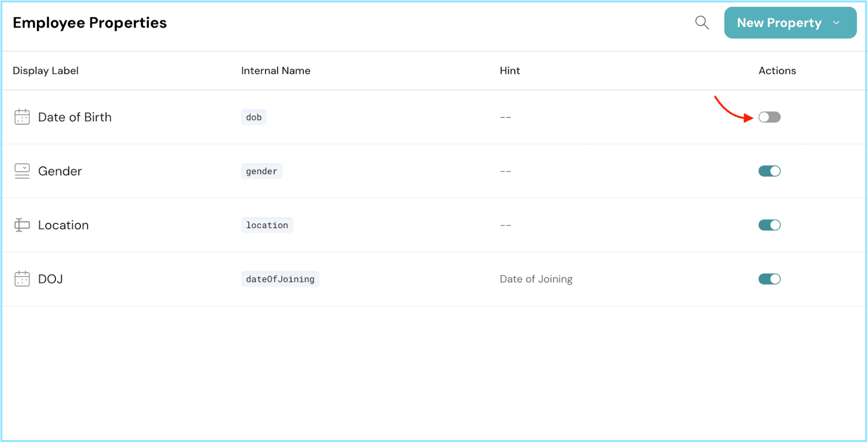Viewport: 868px width, 443px height.
Task: Switch off the DOJ property toggle
Action: point(769,279)
